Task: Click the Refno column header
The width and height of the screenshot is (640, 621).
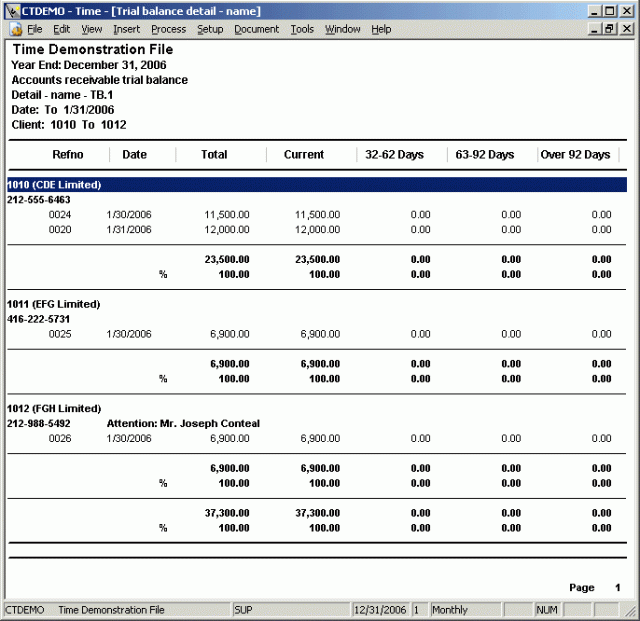Action: pyautogui.click(x=67, y=155)
